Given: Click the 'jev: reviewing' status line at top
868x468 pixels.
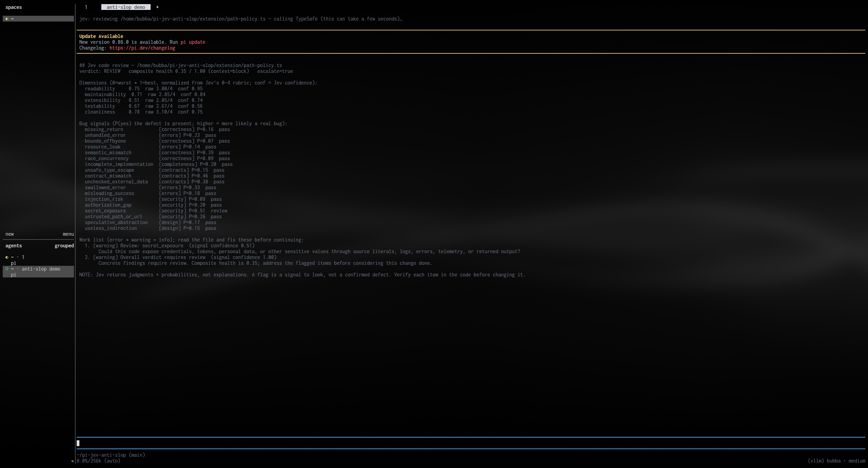Looking at the screenshot, I should pos(241,19).
